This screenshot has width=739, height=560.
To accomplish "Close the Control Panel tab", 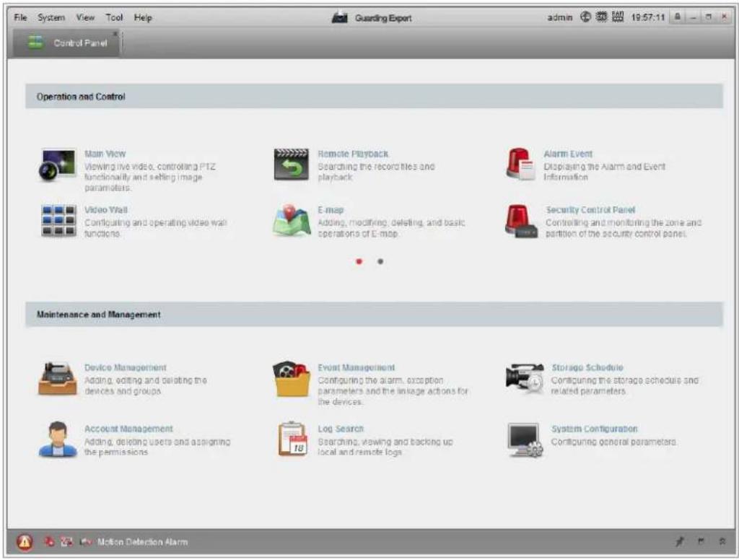I will coord(115,33).
